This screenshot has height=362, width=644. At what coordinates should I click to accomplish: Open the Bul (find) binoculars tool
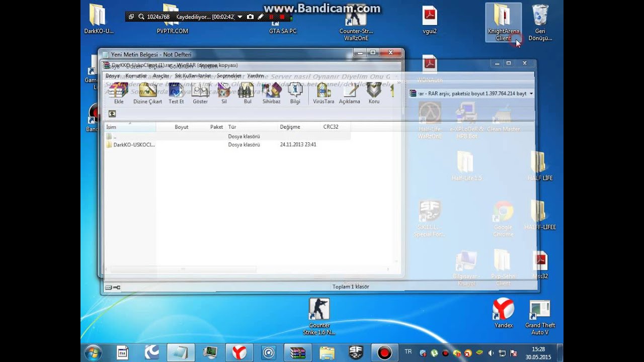[x=247, y=93]
